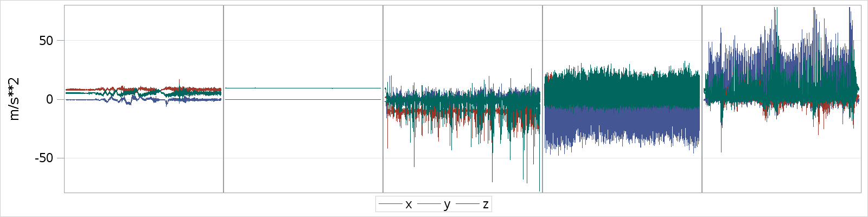This screenshot has height=217, width=868.
Task: Click the flat zero line in second panel
Action: (303, 99)
